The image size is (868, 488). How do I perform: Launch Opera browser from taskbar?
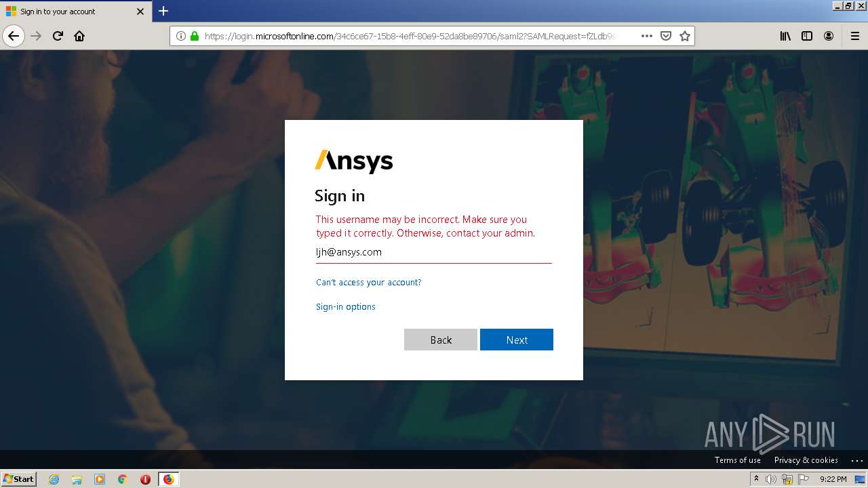(145, 479)
